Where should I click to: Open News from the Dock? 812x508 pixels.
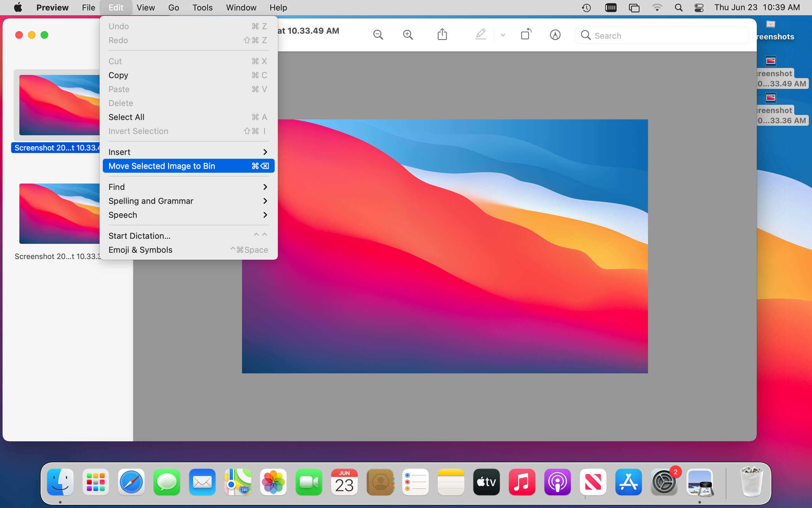coord(593,482)
